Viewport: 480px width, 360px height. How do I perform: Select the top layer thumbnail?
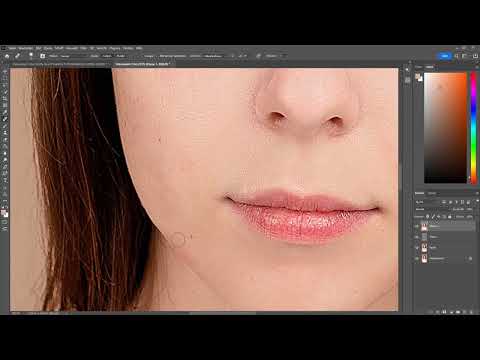pyautogui.click(x=424, y=227)
